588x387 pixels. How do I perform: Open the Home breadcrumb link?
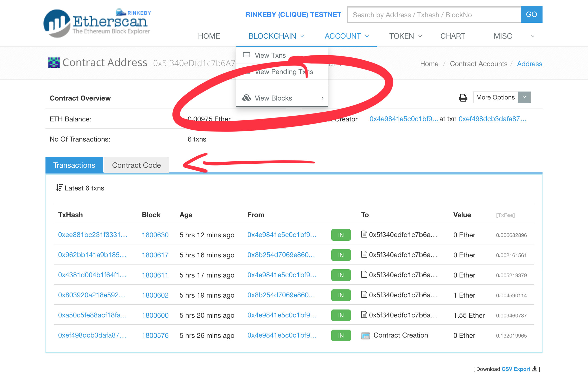point(429,64)
